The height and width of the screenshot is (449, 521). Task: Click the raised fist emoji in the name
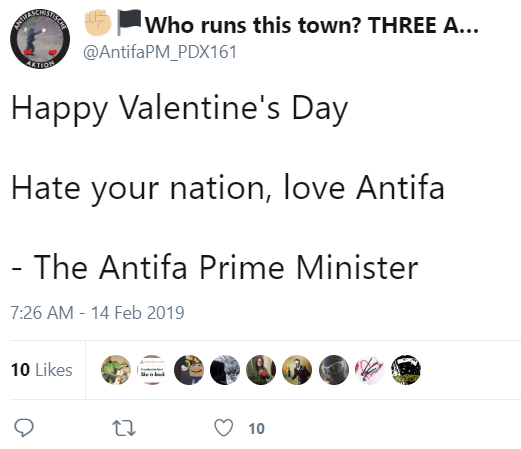(x=98, y=23)
